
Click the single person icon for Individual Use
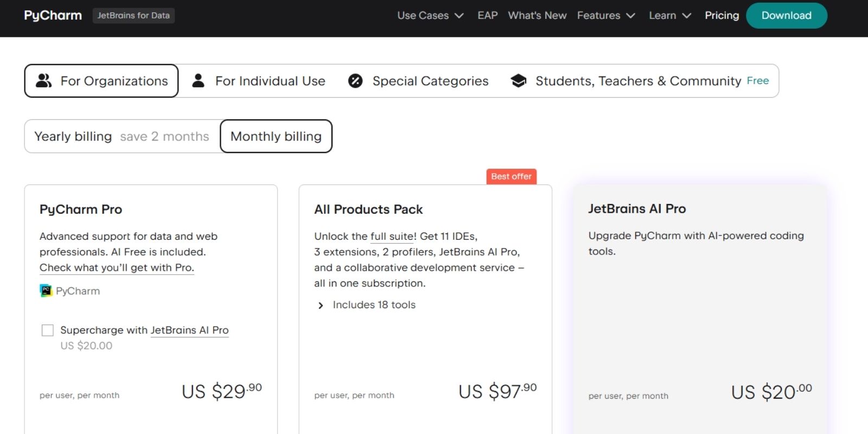[x=199, y=81]
